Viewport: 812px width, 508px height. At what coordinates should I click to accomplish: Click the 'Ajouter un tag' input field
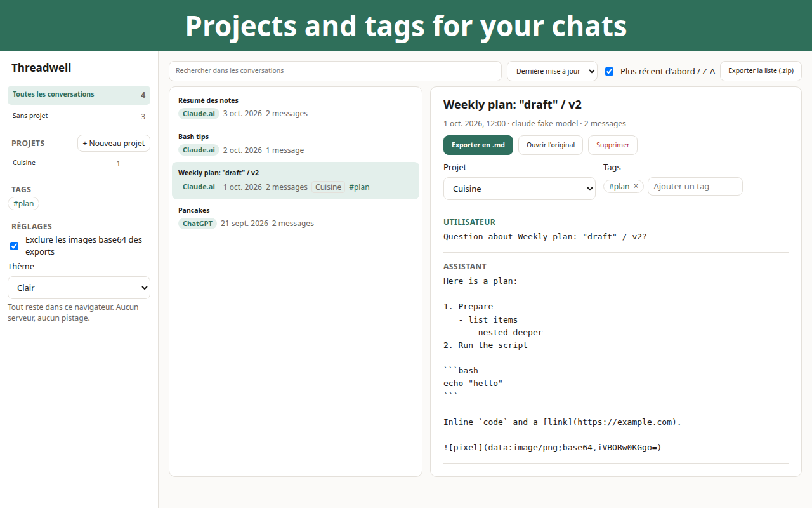tap(695, 186)
